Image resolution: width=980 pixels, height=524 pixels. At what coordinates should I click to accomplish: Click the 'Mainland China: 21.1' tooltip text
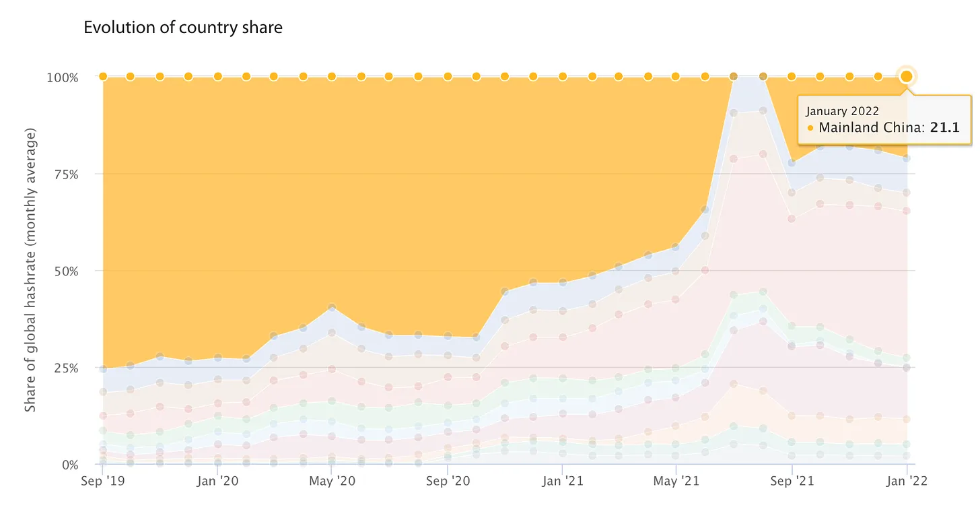[x=888, y=127]
